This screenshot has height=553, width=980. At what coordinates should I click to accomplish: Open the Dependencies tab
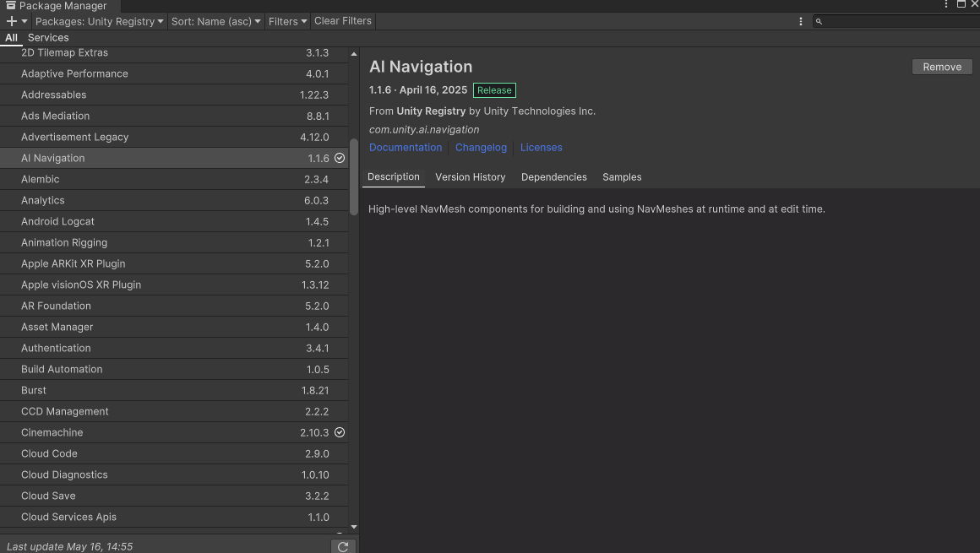(553, 176)
